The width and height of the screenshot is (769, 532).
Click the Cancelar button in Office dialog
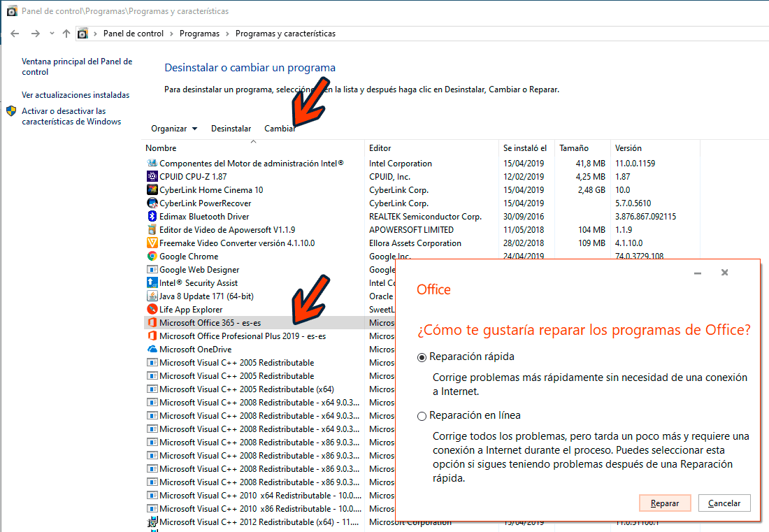pos(724,503)
